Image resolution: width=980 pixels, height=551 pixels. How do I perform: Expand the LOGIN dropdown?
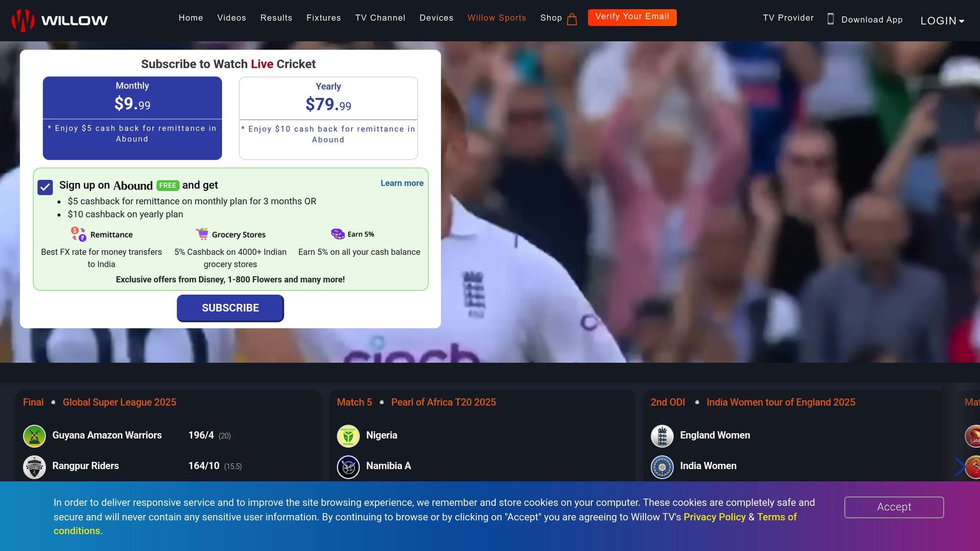tap(942, 21)
